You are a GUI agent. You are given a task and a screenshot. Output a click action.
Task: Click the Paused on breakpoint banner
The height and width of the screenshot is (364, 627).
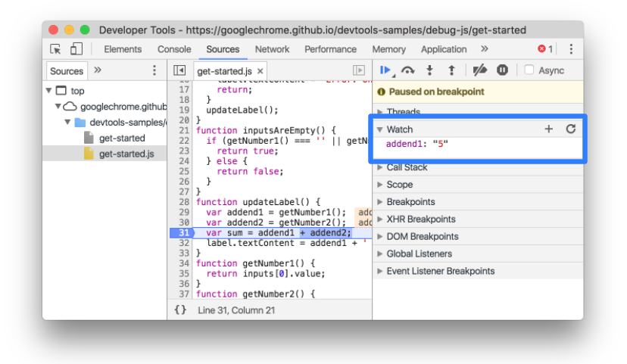478,92
